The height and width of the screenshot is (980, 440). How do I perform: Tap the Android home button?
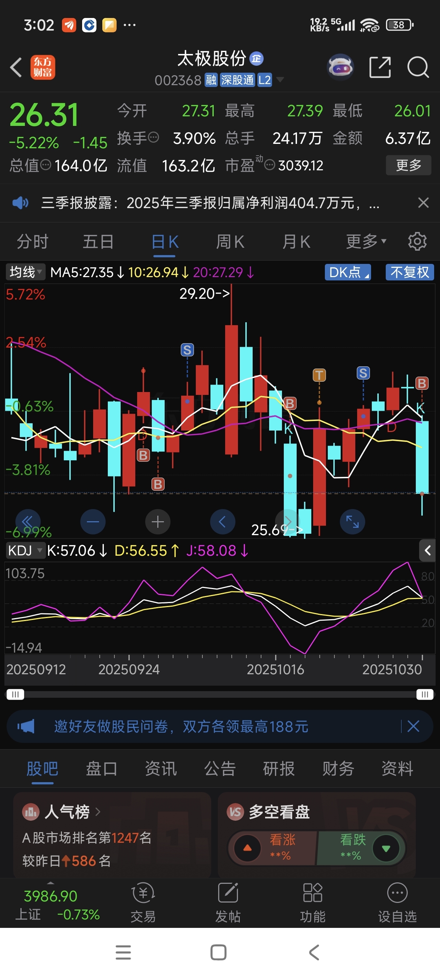pyautogui.click(x=219, y=952)
